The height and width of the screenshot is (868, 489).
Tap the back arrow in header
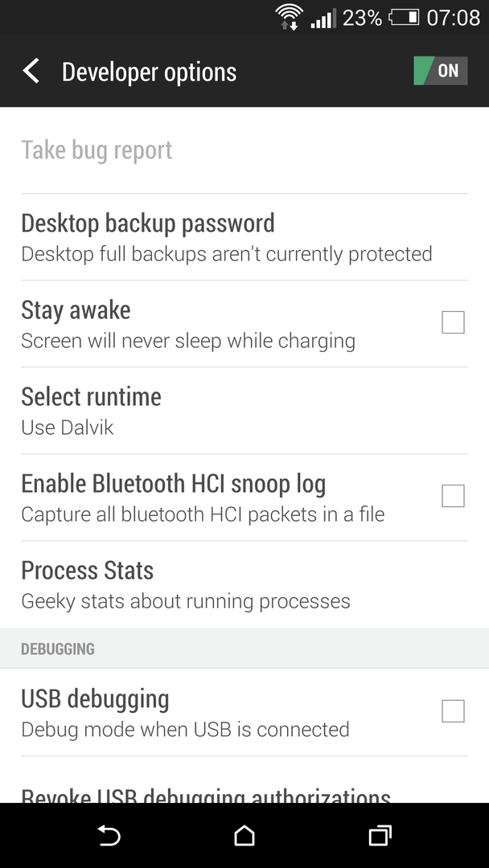(x=31, y=72)
